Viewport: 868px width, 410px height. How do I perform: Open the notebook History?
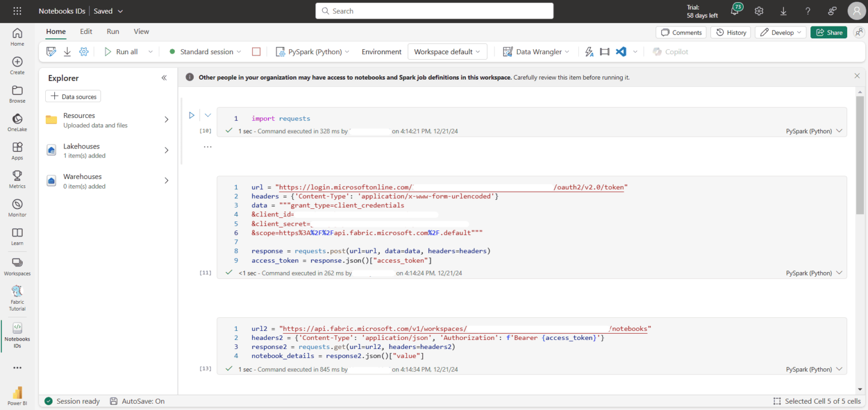[731, 32]
